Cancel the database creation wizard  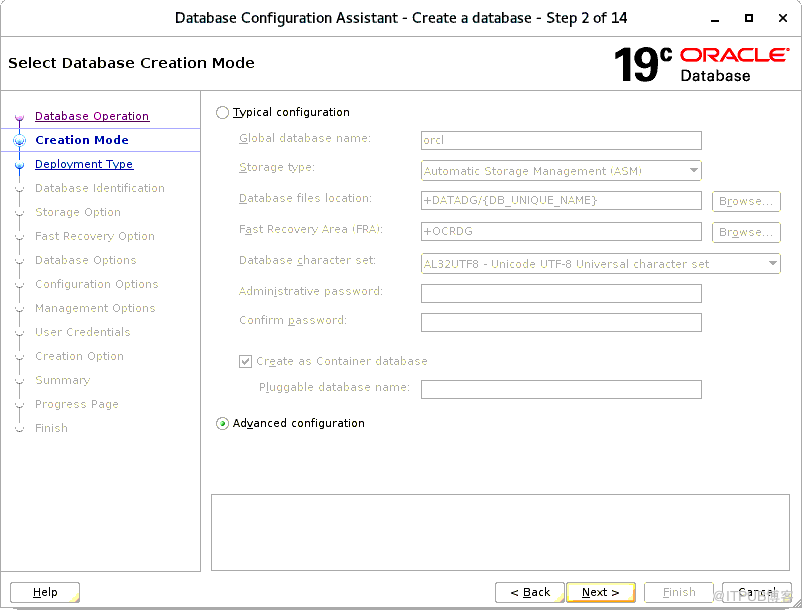[x=756, y=593]
